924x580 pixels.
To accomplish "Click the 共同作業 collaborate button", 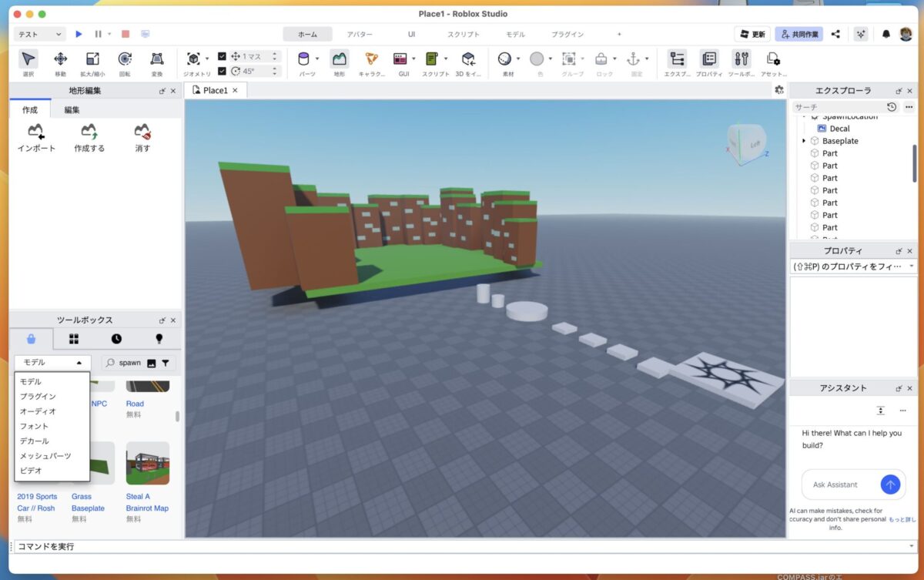I will [x=798, y=34].
